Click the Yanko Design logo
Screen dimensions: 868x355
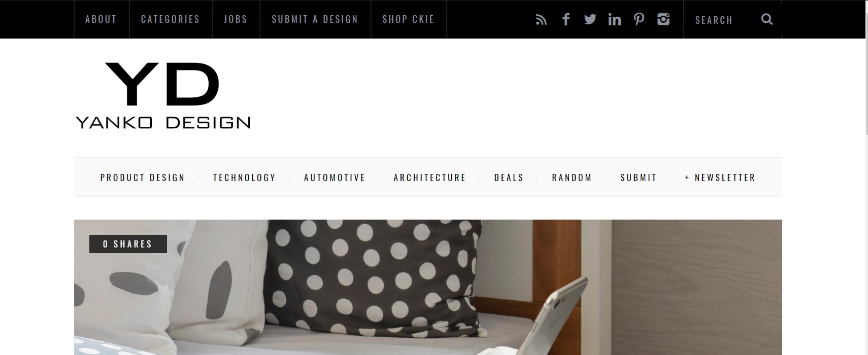pos(163,95)
